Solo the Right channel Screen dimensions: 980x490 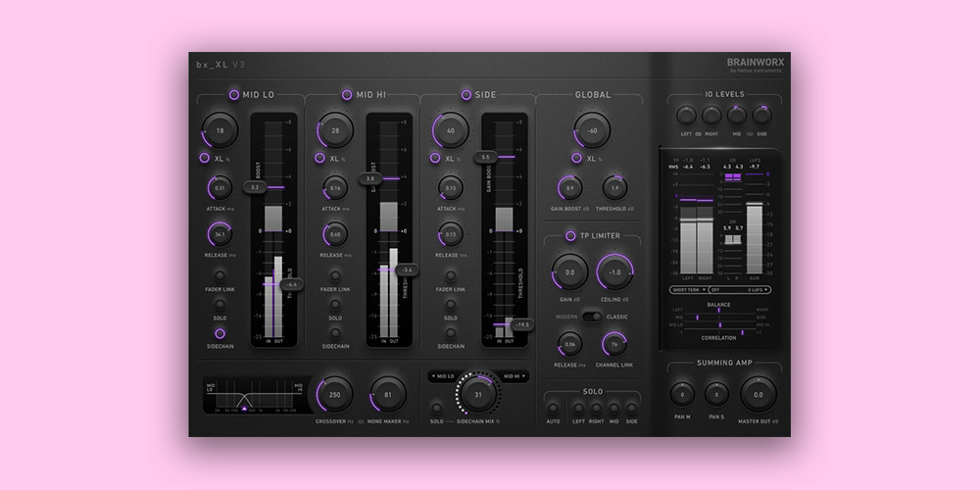tap(596, 408)
